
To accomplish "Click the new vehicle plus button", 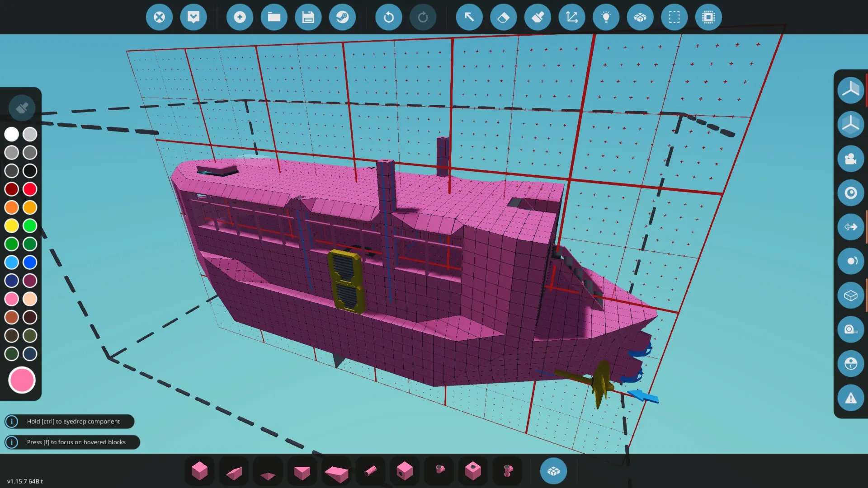I will [240, 17].
